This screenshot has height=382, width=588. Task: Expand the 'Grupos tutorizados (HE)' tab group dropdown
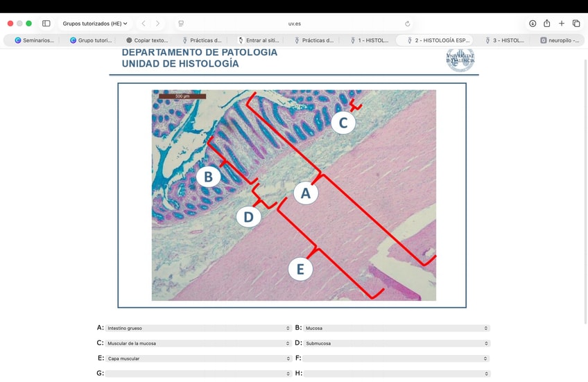click(x=95, y=24)
